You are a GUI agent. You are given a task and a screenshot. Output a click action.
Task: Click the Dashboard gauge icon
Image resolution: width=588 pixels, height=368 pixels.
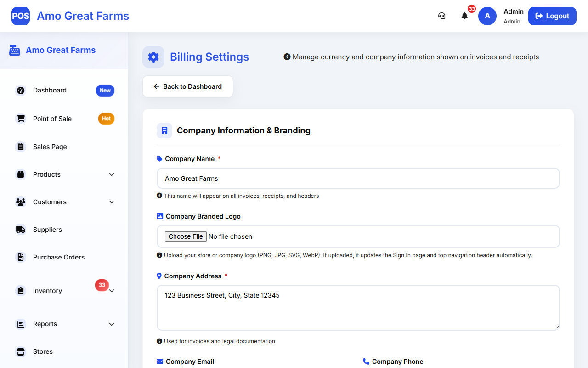pos(21,91)
